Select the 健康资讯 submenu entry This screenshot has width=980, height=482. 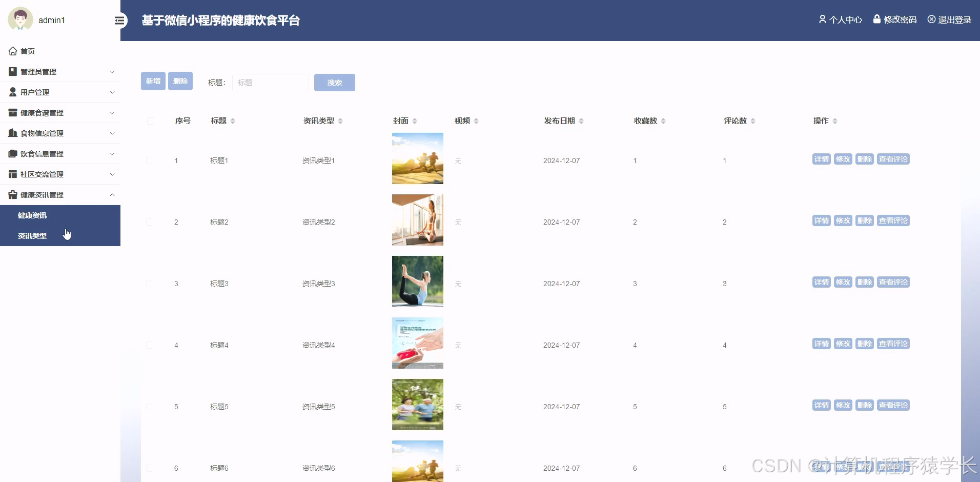pyautogui.click(x=32, y=215)
